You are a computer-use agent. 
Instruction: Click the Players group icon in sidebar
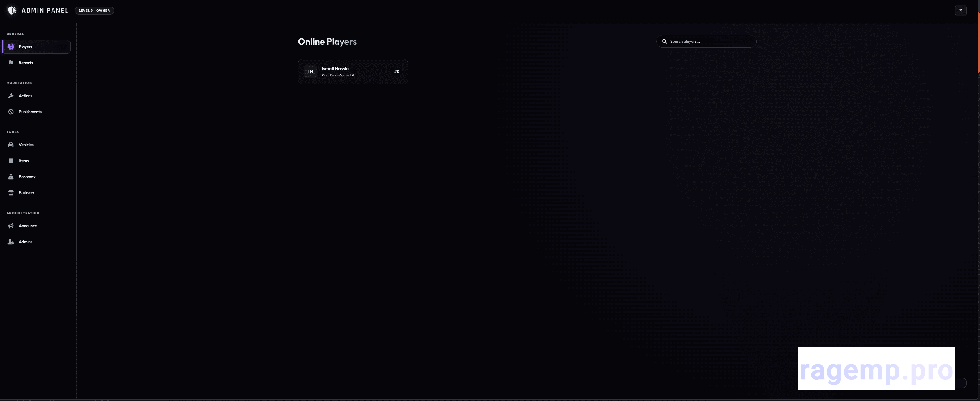point(11,47)
